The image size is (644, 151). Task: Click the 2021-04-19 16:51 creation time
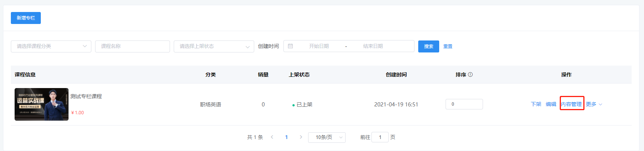396,105
